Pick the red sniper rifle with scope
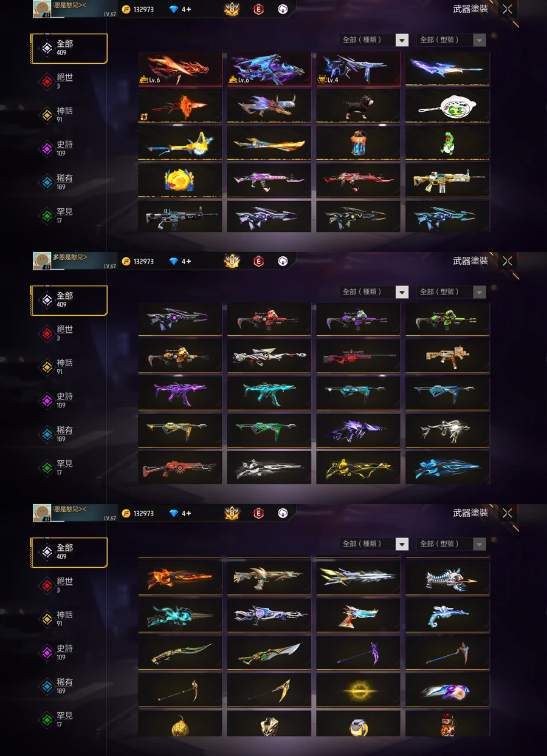Screen dimensions: 547x756 point(358,356)
